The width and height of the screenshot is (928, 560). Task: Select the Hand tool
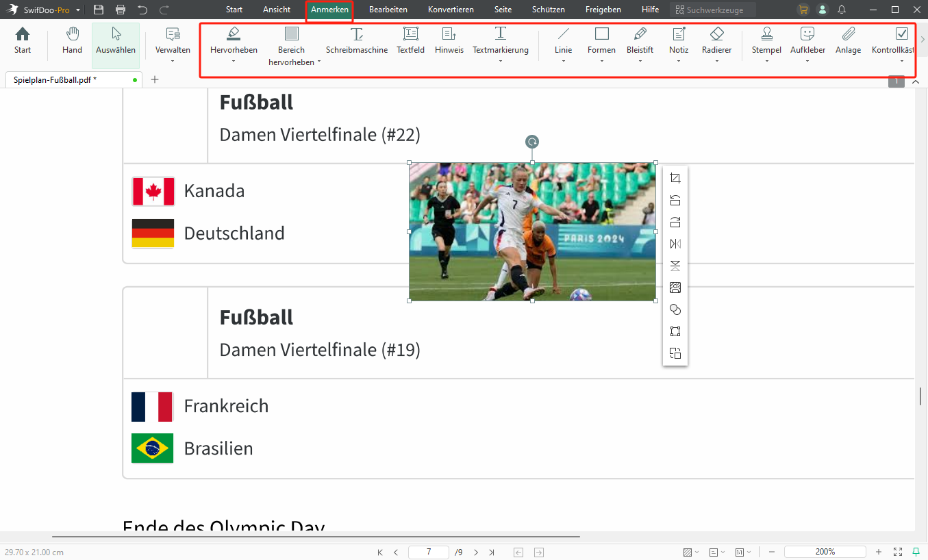click(72, 41)
